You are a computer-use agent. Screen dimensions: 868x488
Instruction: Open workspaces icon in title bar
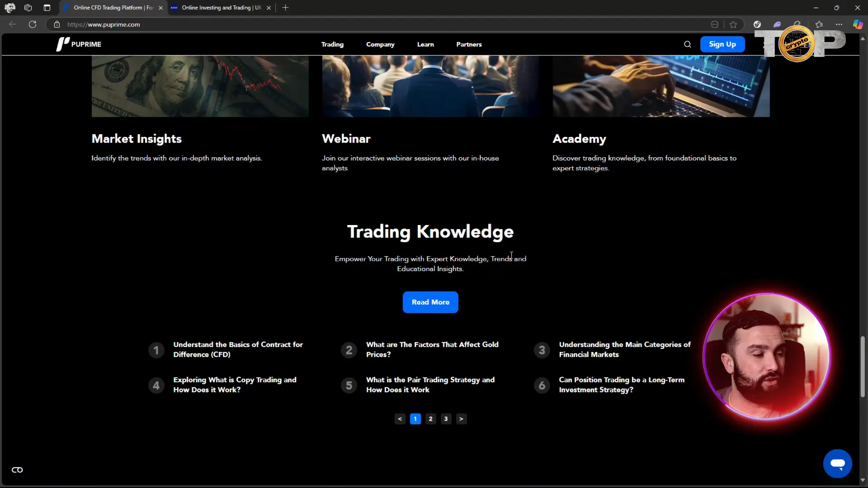point(28,8)
